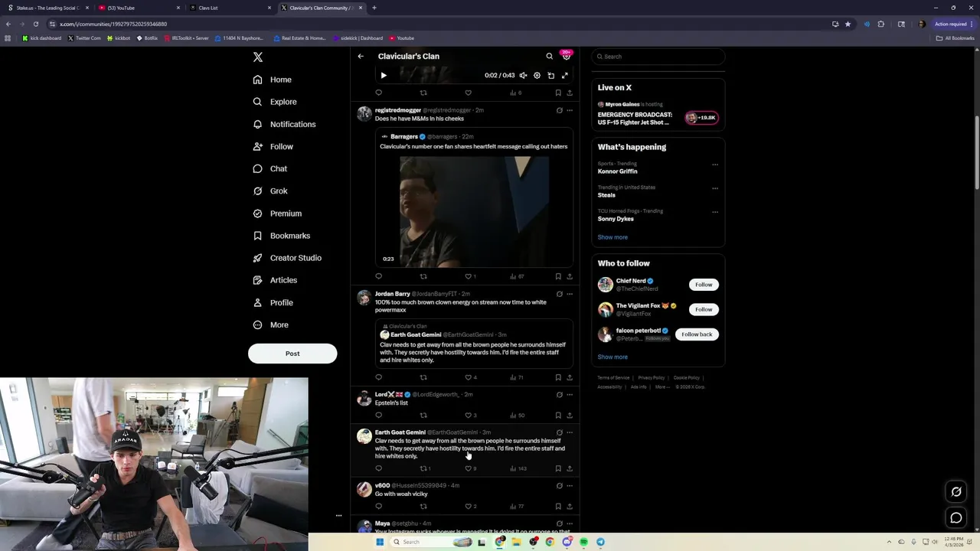The image size is (980, 551).
Task: Open Bookmarks in the sidebar
Action: pyautogui.click(x=281, y=236)
